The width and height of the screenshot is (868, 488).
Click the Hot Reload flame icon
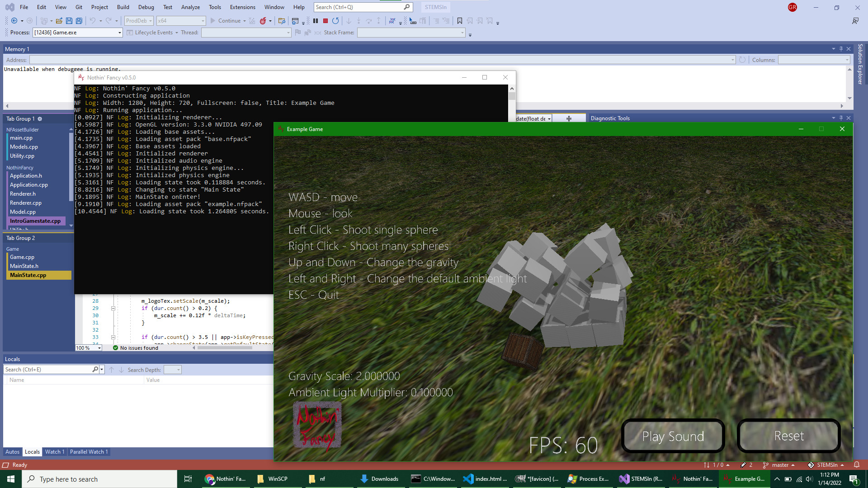tap(263, 21)
